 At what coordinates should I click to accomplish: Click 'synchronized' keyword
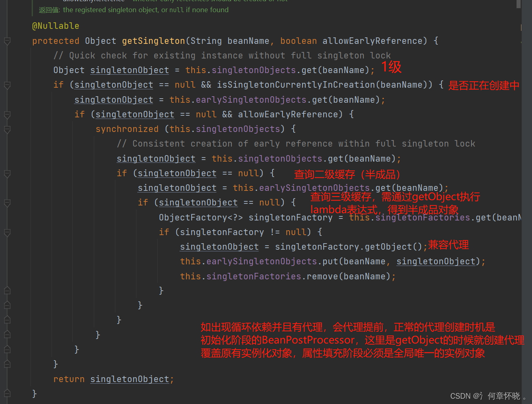(127, 129)
